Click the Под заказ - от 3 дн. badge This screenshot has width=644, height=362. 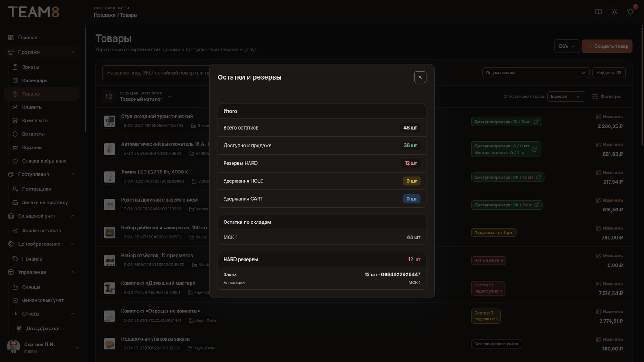494,232
